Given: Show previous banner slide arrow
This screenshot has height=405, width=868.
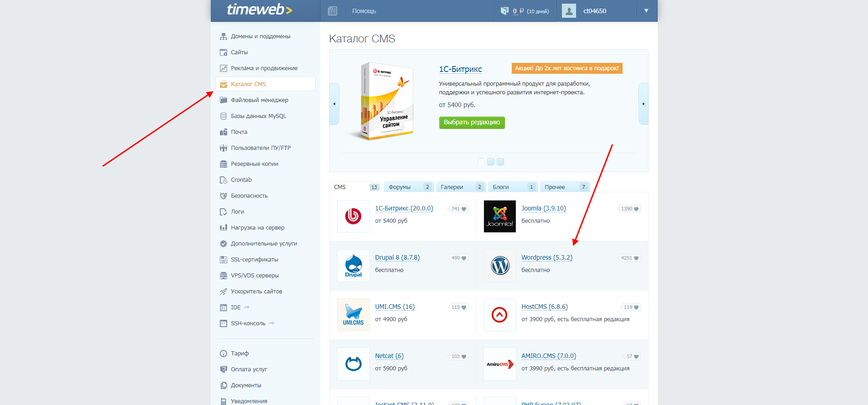Looking at the screenshot, I should click(x=334, y=104).
